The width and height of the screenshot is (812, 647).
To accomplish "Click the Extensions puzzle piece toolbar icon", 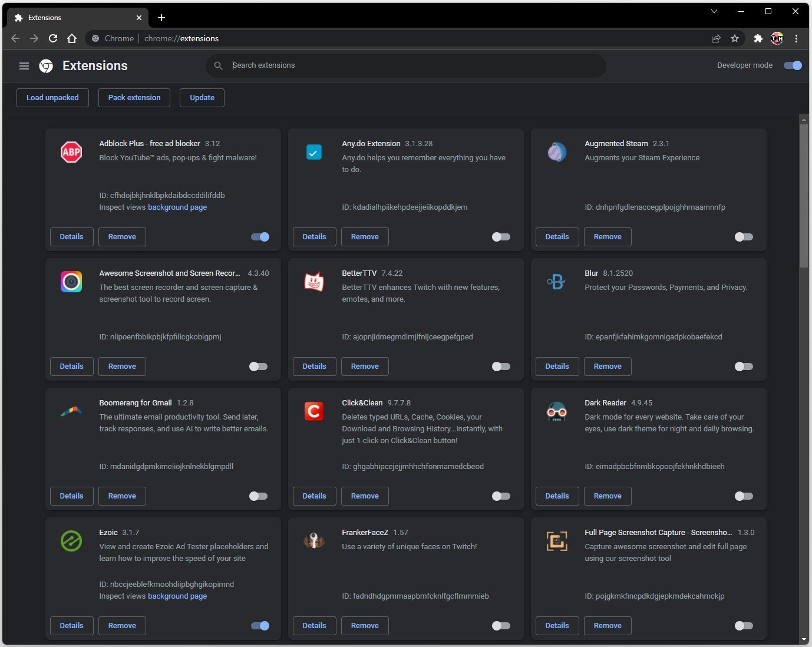I will tap(758, 38).
